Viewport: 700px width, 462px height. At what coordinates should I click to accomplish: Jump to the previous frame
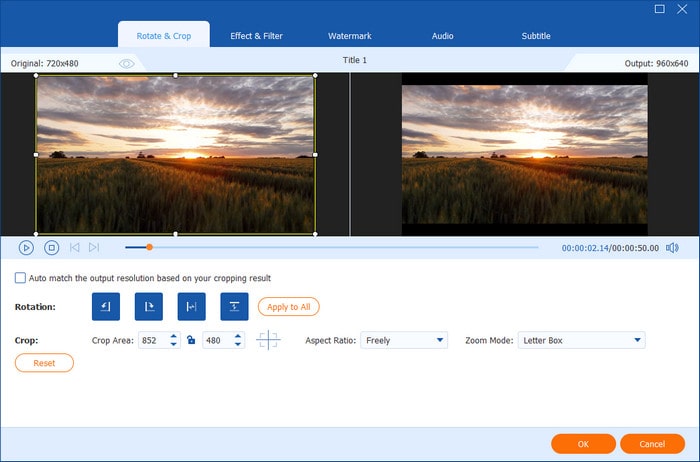tap(74, 247)
